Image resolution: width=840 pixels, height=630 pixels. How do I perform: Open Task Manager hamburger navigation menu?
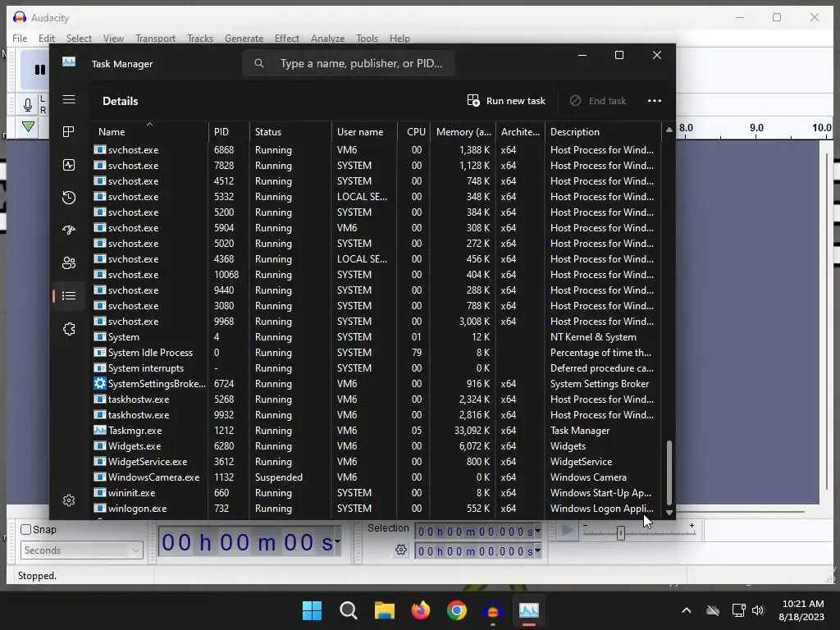click(x=69, y=99)
